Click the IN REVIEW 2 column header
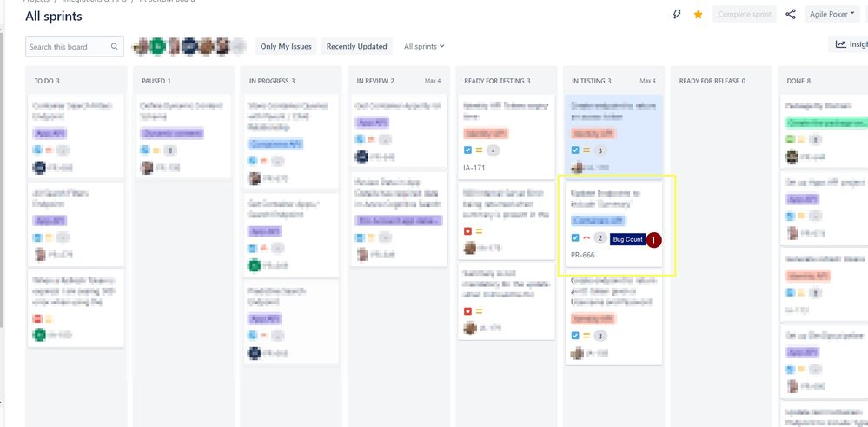Viewport: 868px width, 427px height. pos(375,81)
